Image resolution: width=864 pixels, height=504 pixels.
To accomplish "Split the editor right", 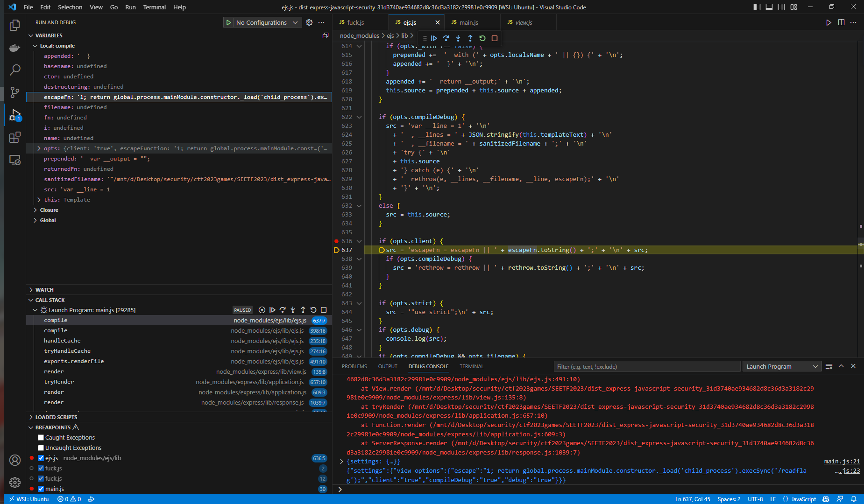I will [x=841, y=22].
